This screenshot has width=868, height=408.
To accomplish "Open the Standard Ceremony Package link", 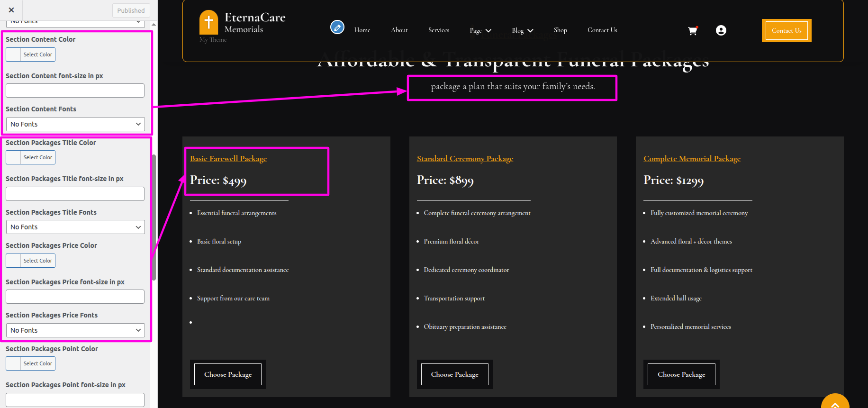I will click(465, 159).
